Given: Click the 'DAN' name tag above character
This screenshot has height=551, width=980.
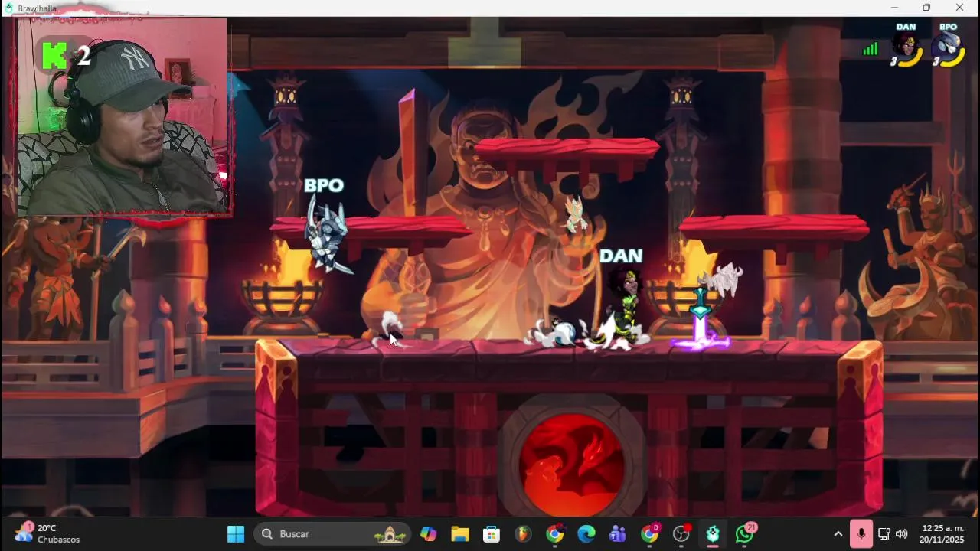Looking at the screenshot, I should [x=621, y=256].
